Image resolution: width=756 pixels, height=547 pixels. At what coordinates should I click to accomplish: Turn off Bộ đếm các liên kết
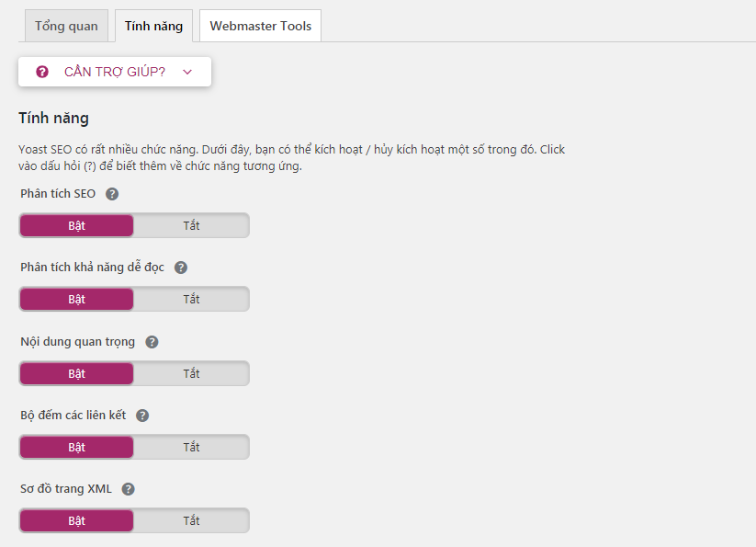(191, 447)
